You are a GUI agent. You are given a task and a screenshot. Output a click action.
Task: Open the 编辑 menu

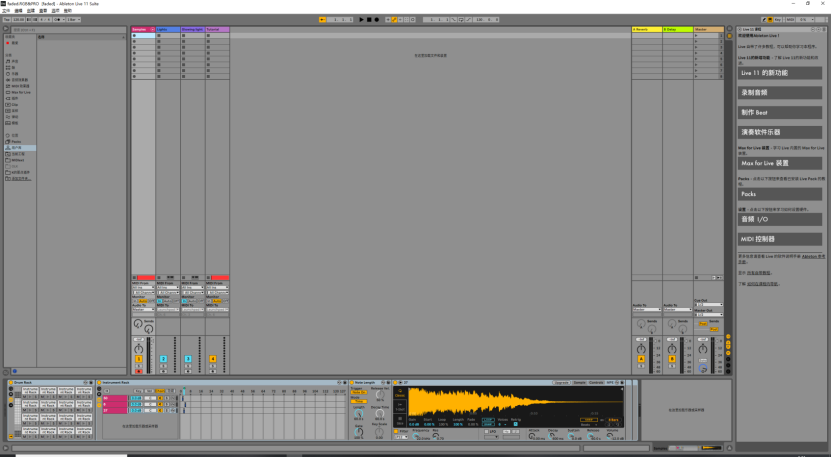click(x=19, y=11)
